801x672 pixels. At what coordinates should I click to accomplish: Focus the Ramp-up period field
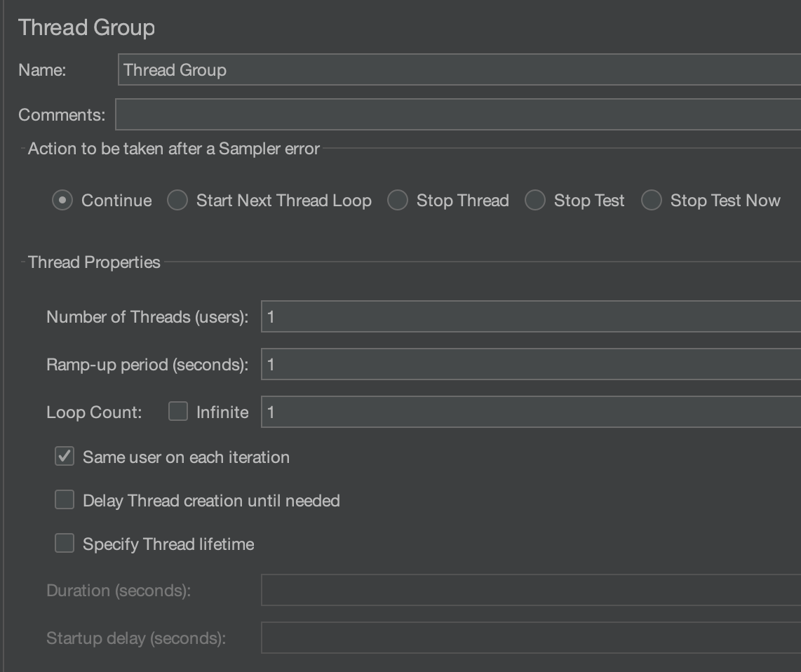tap(531, 364)
